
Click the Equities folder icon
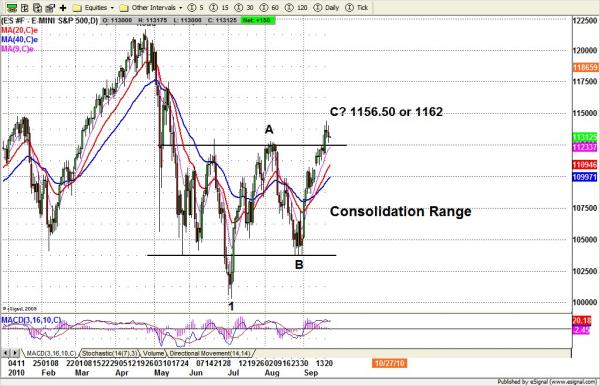click(x=77, y=8)
